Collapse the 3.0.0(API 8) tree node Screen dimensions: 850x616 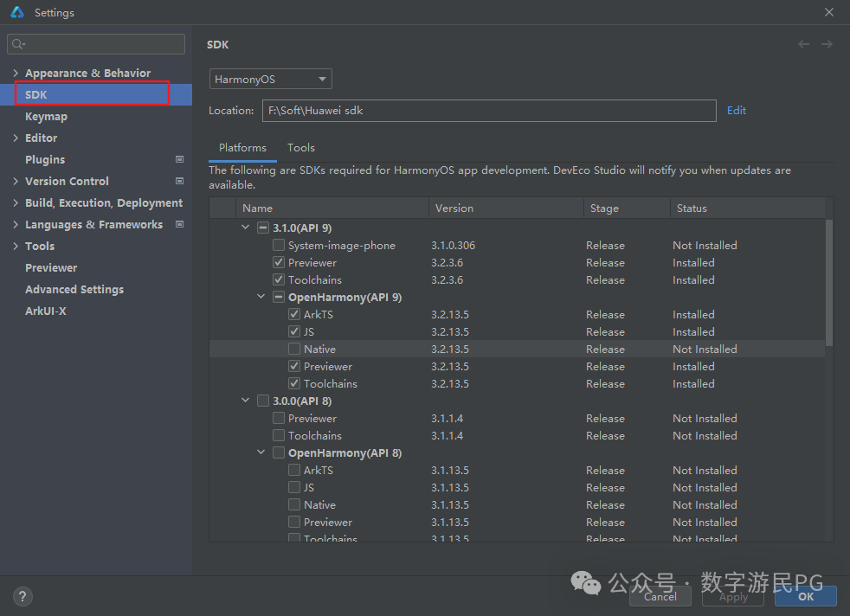[246, 401]
